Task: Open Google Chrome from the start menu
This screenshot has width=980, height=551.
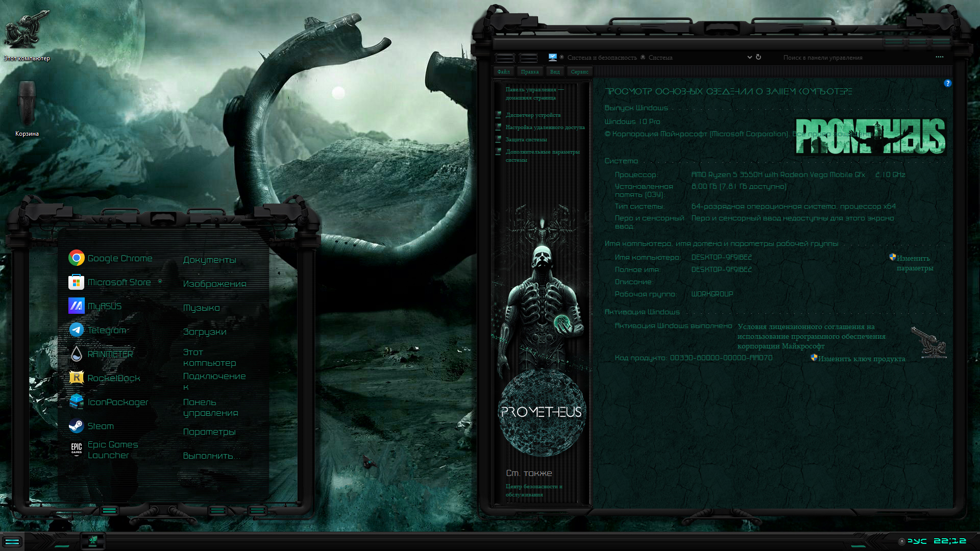Action: coord(120,258)
